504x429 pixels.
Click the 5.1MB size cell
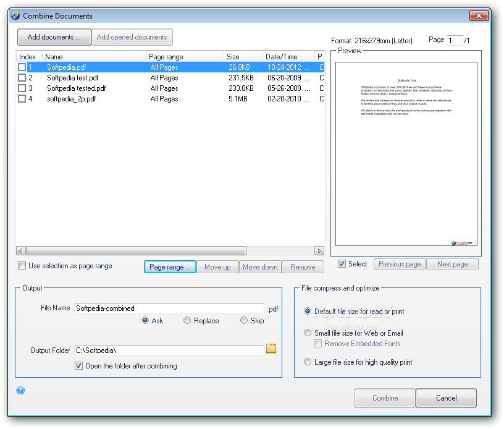click(238, 99)
